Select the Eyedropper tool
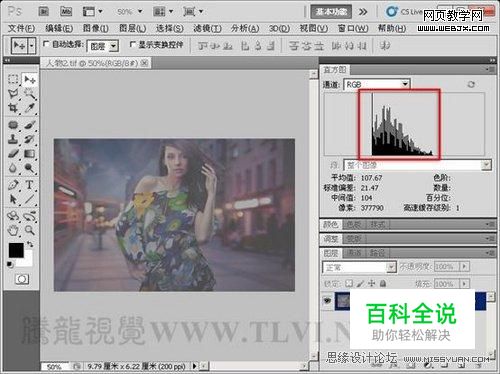 click(29, 108)
